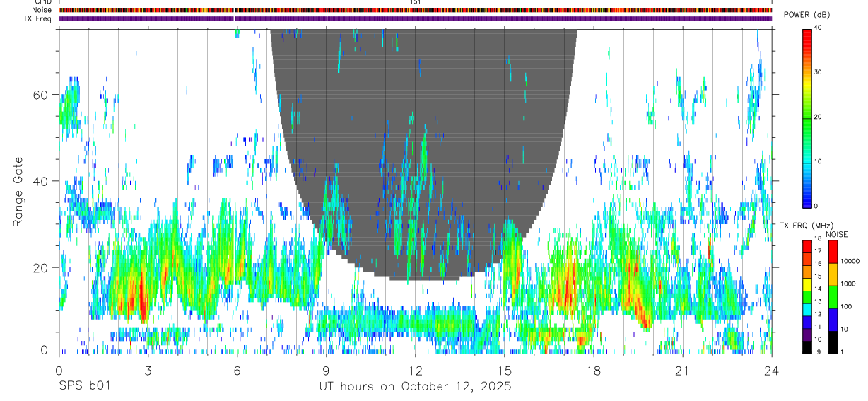Click the TX FRQ legend value '14'
This screenshot has height=401, width=868.
click(819, 290)
